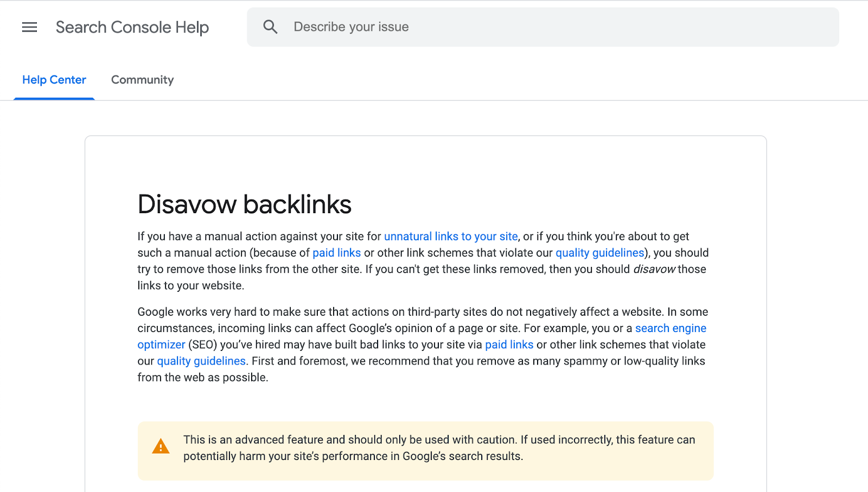868x492 pixels.
Task: Click the Search Console Help title
Action: (x=132, y=27)
